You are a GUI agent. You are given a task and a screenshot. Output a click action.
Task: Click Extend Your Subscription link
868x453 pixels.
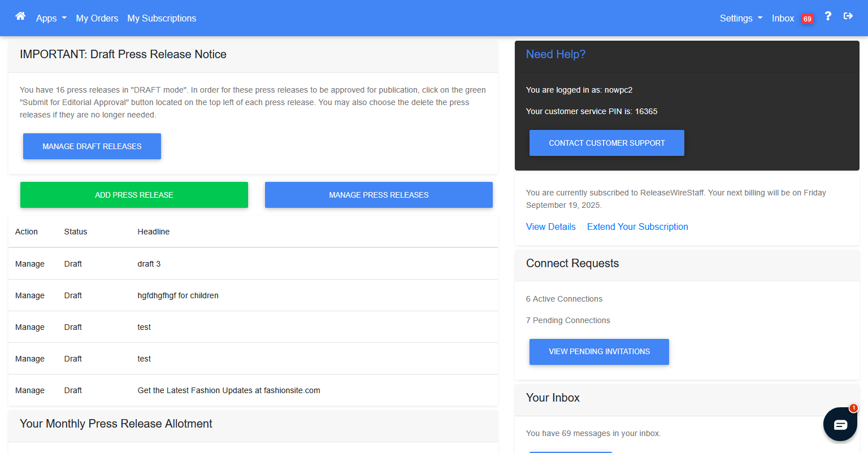(x=637, y=226)
